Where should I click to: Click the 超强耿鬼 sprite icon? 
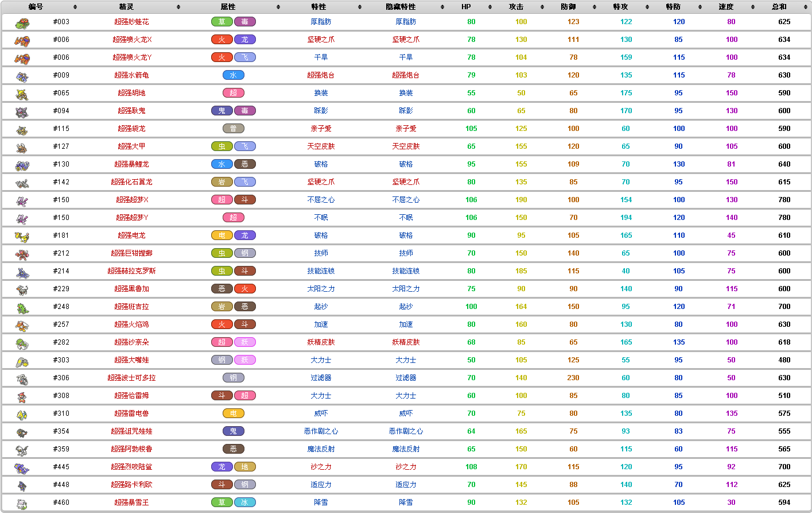[x=22, y=112]
